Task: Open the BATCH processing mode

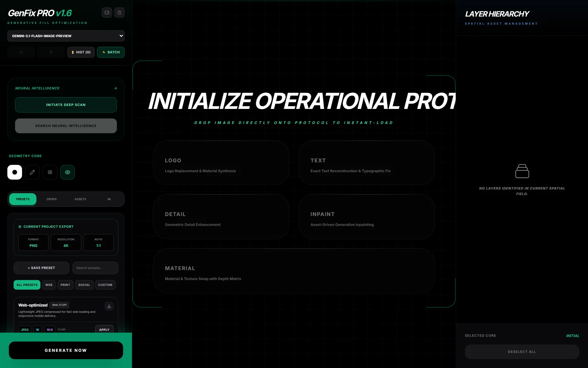Action: (x=111, y=52)
